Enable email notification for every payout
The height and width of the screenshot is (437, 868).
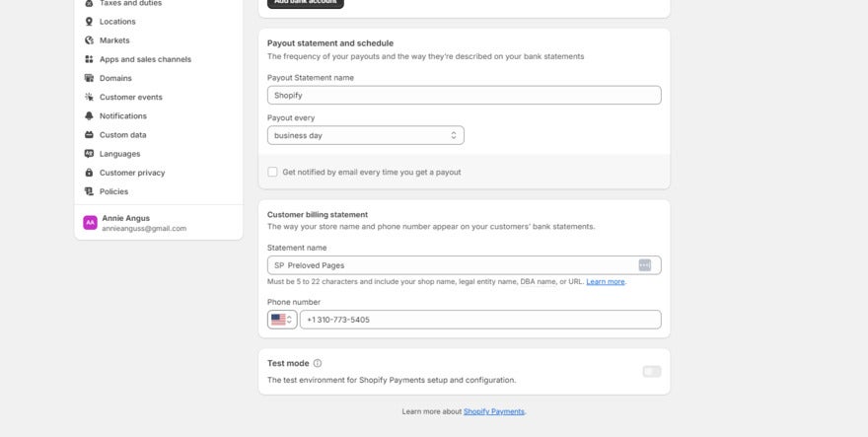272,173
